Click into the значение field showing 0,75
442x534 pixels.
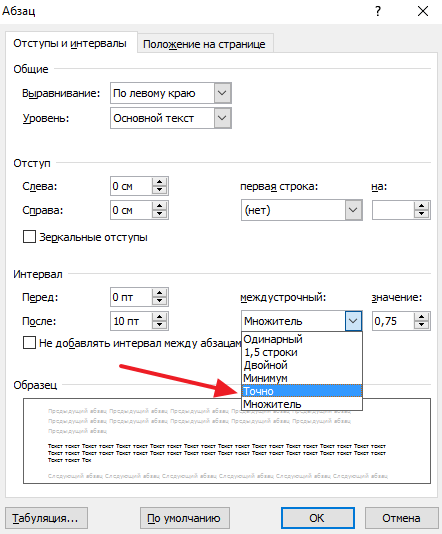[x=393, y=321]
